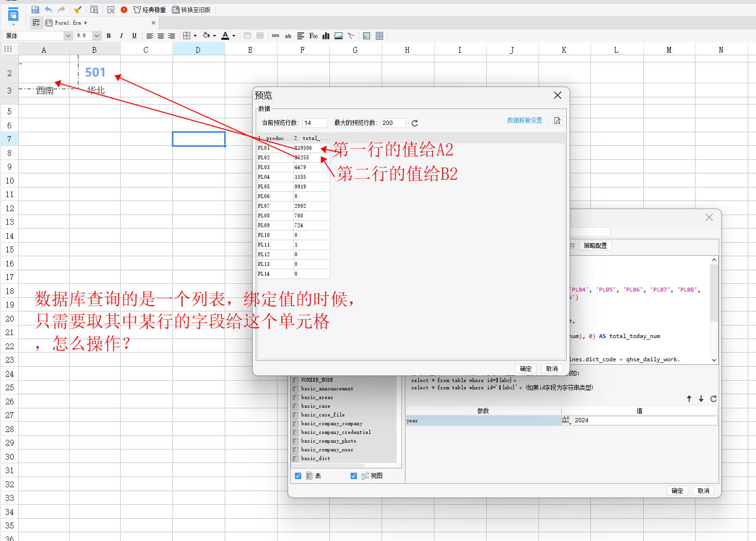Screen dimensions: 756x541
Task: Move the parameter up with the up arrow
Action: [x=689, y=399]
